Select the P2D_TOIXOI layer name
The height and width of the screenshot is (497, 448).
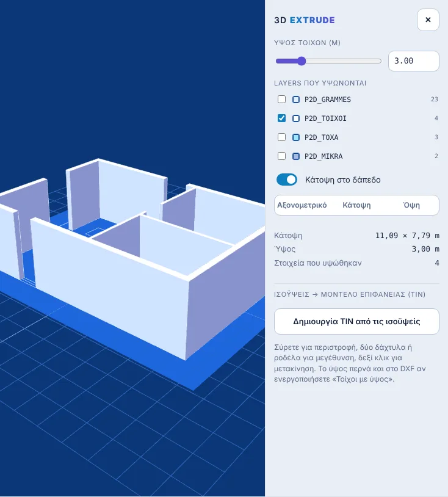325,118
